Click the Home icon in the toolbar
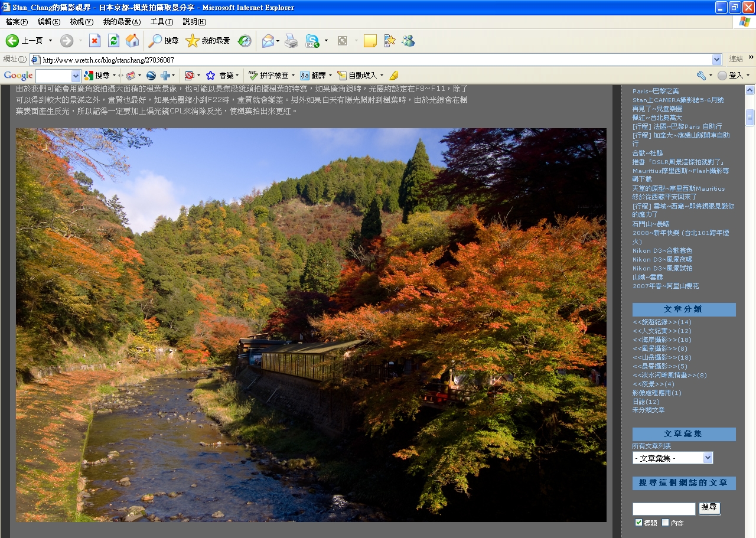 pos(132,41)
